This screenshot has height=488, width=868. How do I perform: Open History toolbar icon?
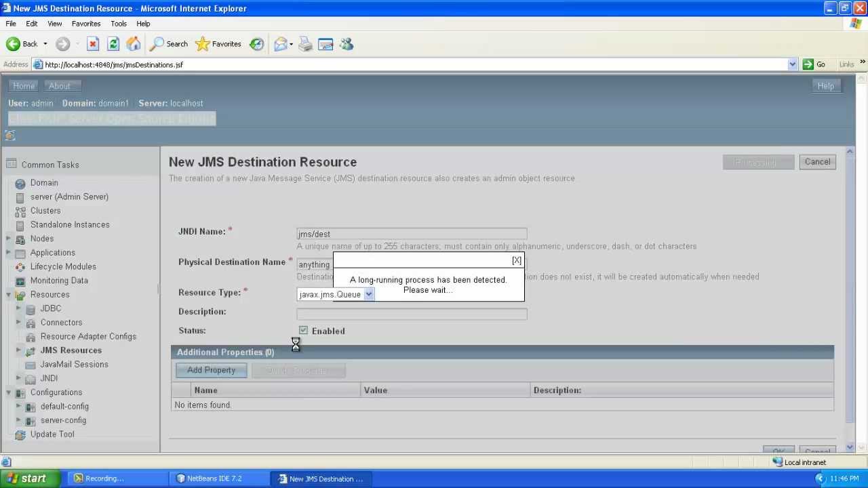tap(256, 44)
